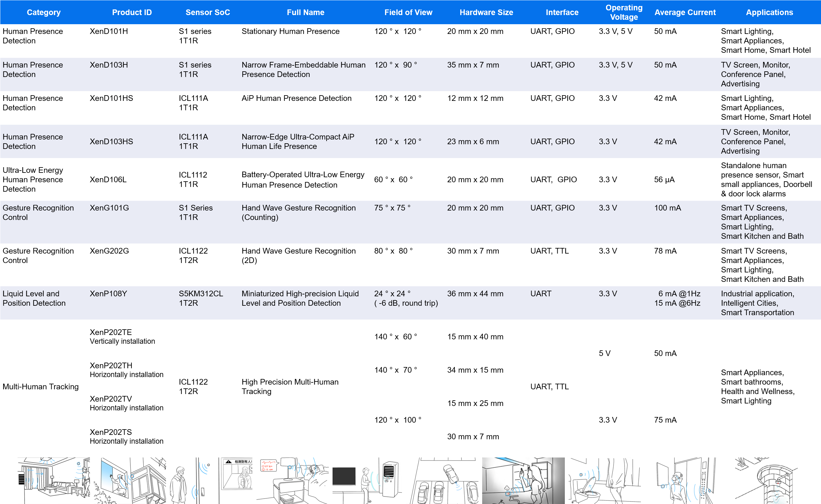
Task: Select the Average Current column header
Action: 685,12
